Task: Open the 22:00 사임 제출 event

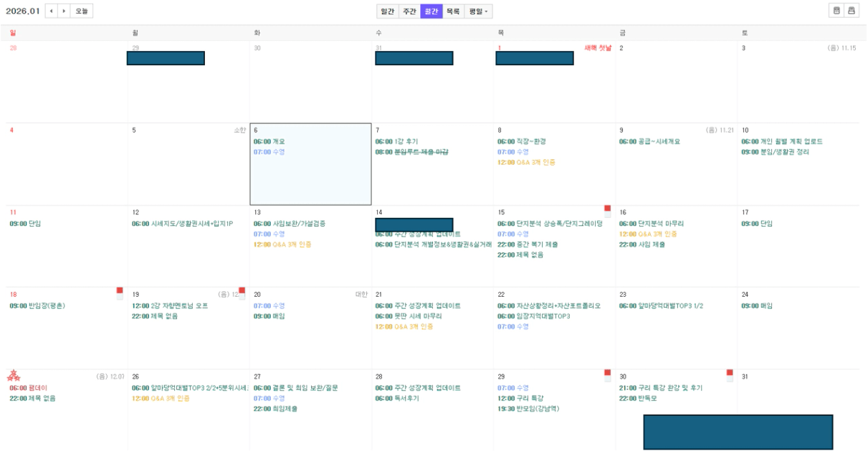Action: tap(642, 244)
